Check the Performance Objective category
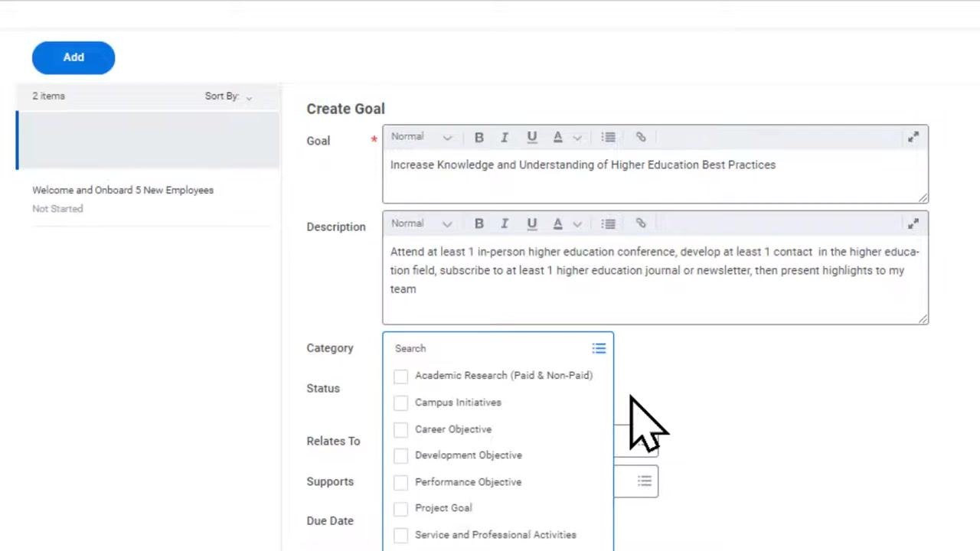This screenshot has width=980, height=551. pyautogui.click(x=400, y=482)
